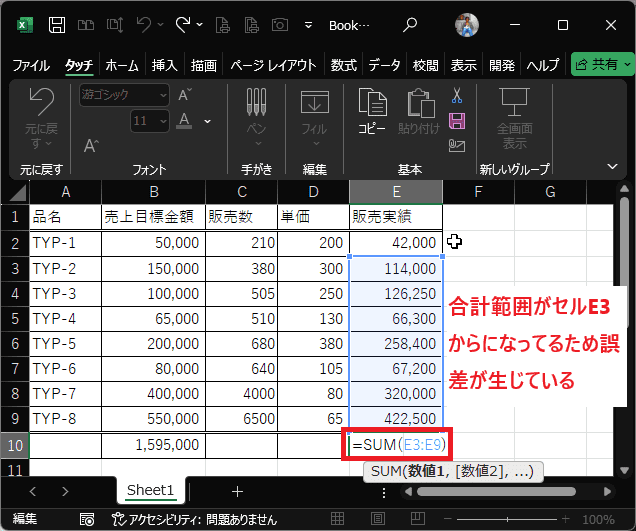
Task: Open the 数式 (Formulas) tab
Action: click(343, 65)
